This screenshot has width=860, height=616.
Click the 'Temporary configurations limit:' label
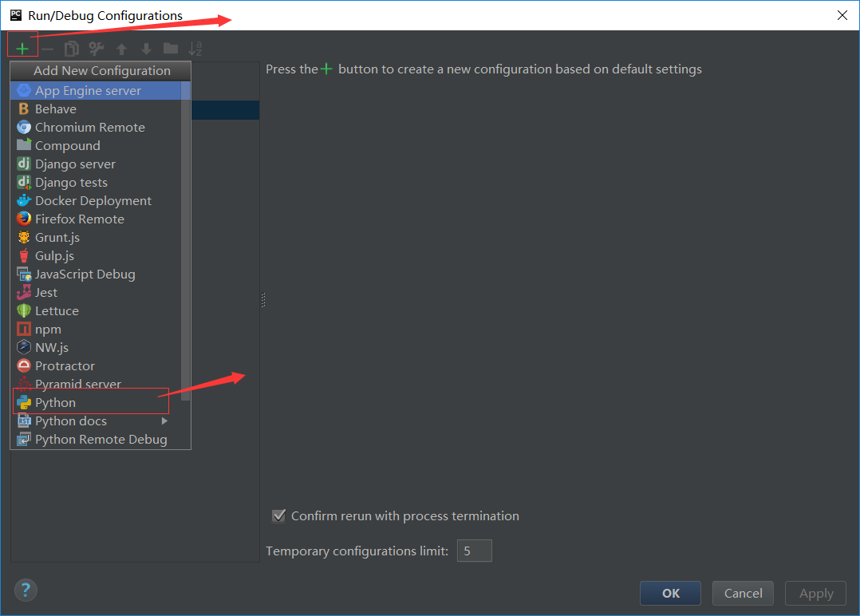coord(357,551)
